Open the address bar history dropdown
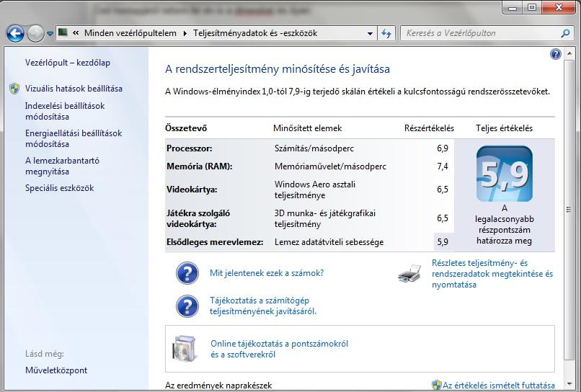The image size is (581, 392). (x=370, y=33)
